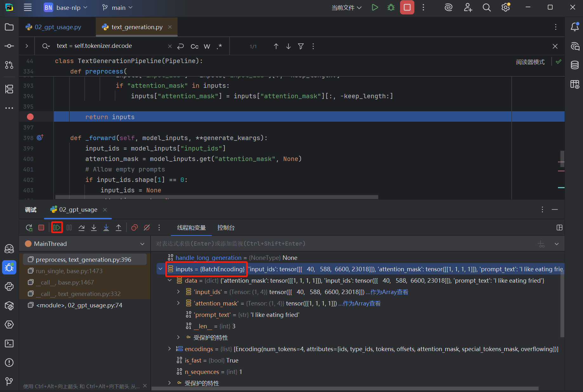583x392 pixels.
Task: Toggle Regex option in search bar
Action: [219, 46]
